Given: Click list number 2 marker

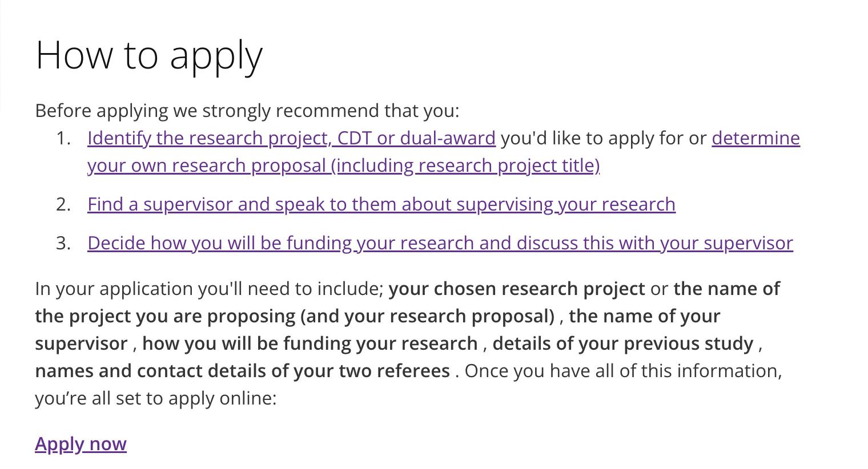Looking at the screenshot, I should coord(63,205).
